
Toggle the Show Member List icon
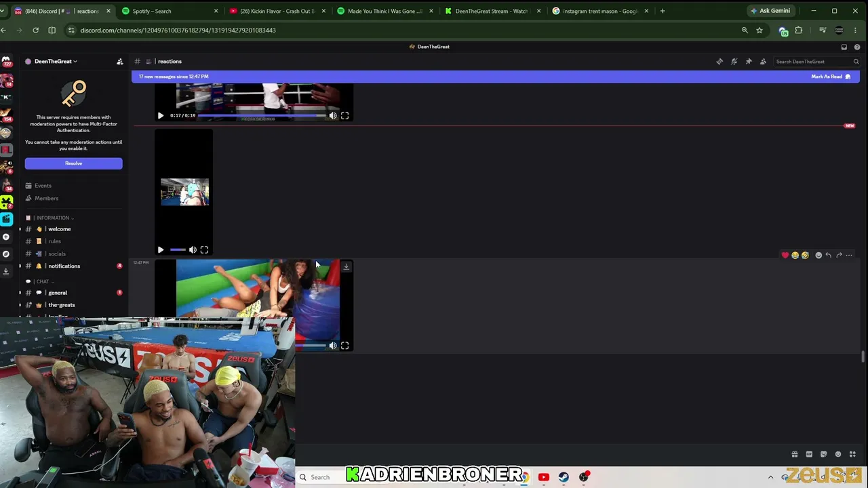tap(763, 62)
